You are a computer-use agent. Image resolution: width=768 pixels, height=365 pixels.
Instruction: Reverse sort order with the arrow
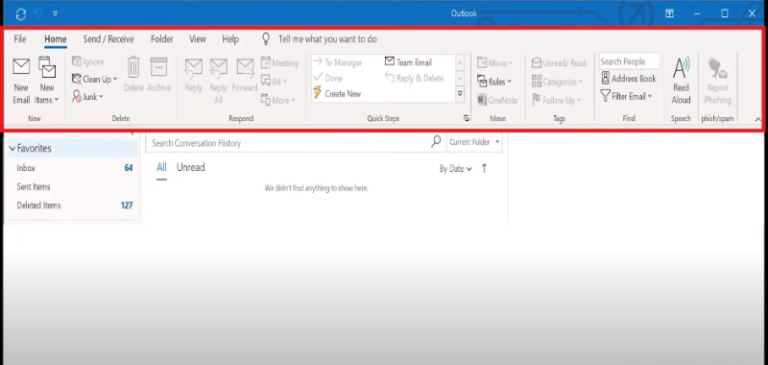pyautogui.click(x=484, y=168)
